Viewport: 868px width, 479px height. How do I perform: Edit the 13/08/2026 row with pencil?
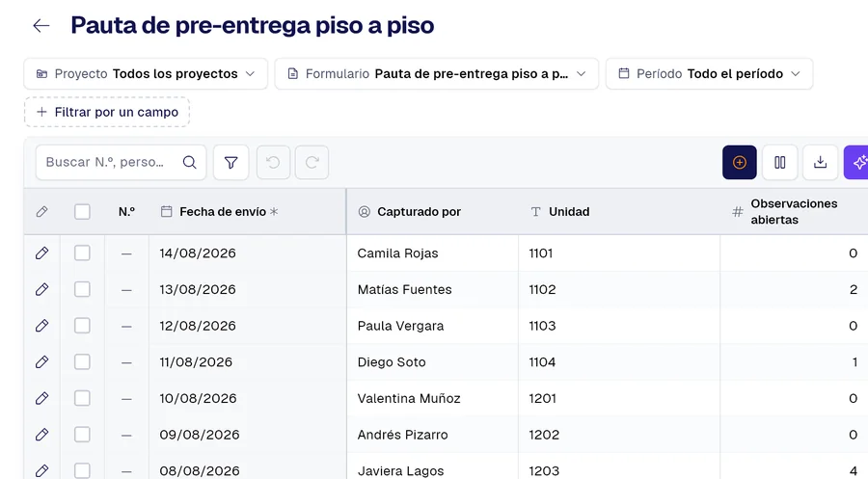coord(41,289)
